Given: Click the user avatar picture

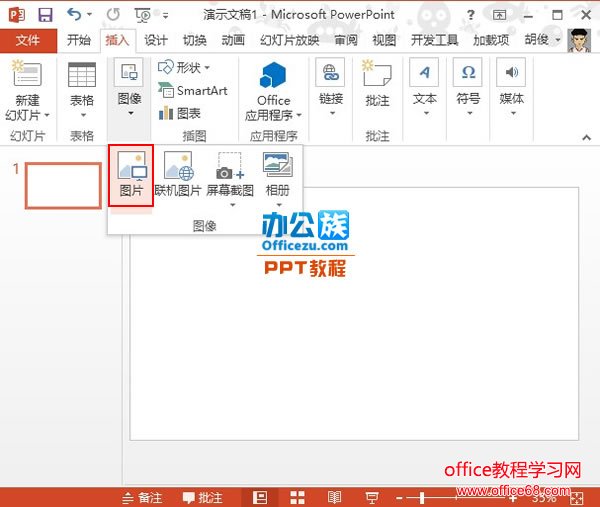Looking at the screenshot, I should click(579, 40).
